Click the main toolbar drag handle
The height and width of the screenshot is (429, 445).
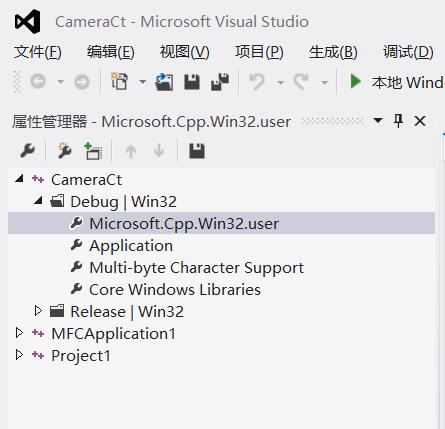(17, 82)
